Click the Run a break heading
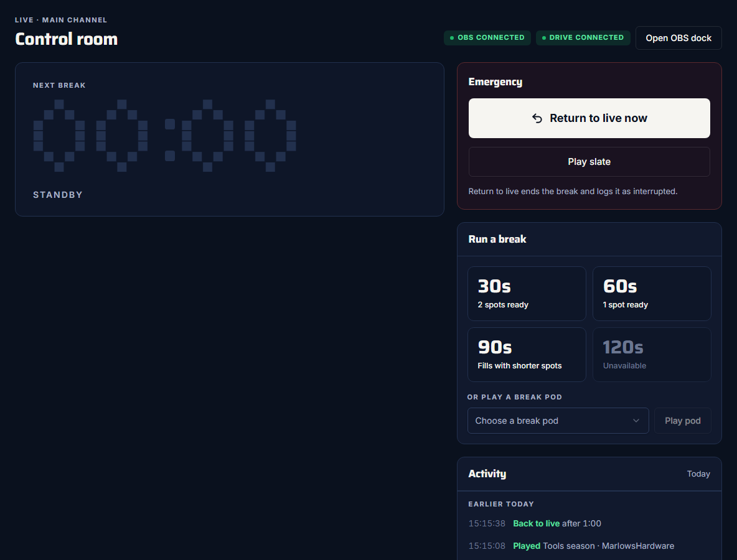This screenshot has height=560, width=737. tap(497, 239)
